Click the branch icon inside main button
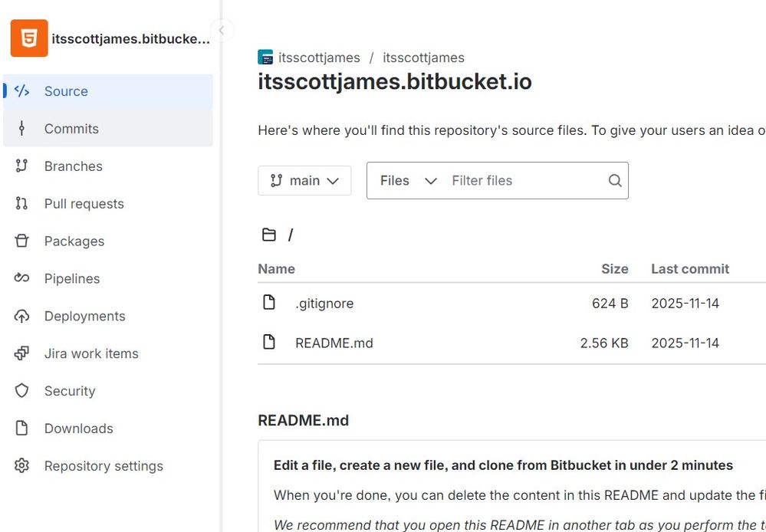Viewport: 766px width, 532px height. [x=277, y=181]
